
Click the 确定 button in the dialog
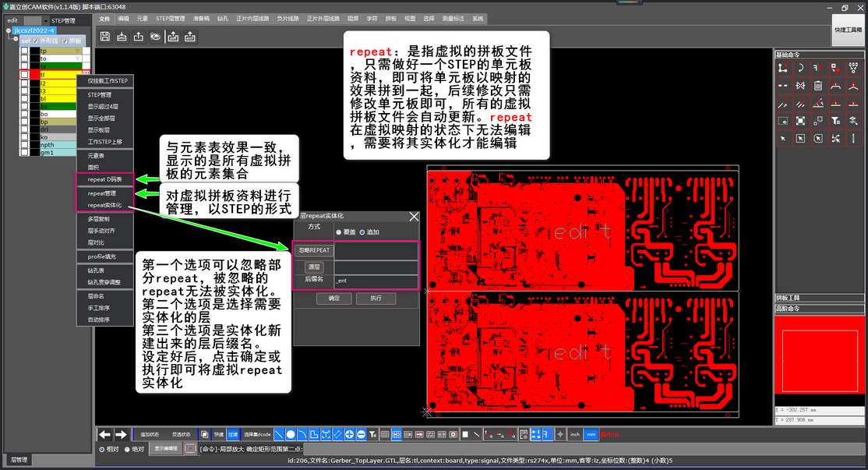point(334,299)
